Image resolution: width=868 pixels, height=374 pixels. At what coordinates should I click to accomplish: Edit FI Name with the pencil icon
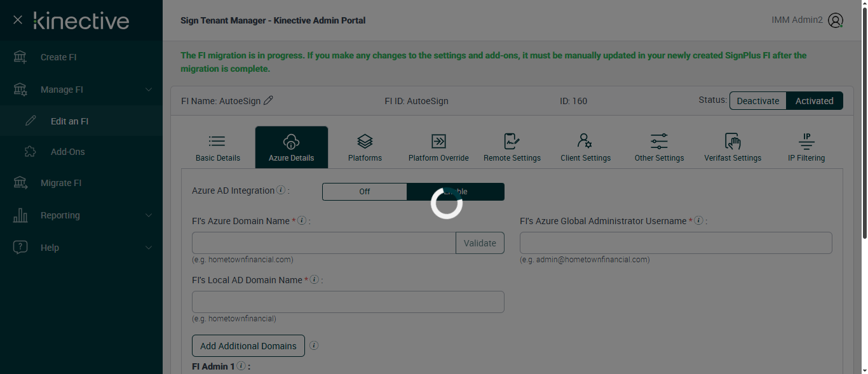click(268, 100)
